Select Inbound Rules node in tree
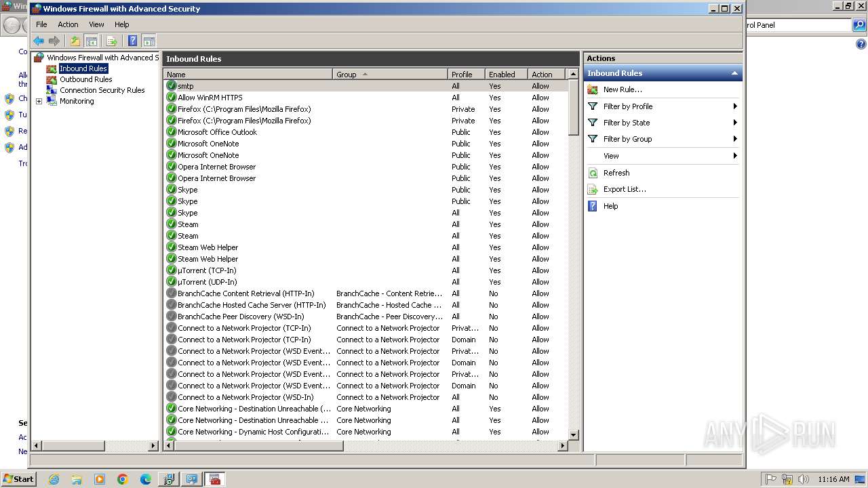Viewport: 868px width, 488px height. pyautogui.click(x=83, y=68)
